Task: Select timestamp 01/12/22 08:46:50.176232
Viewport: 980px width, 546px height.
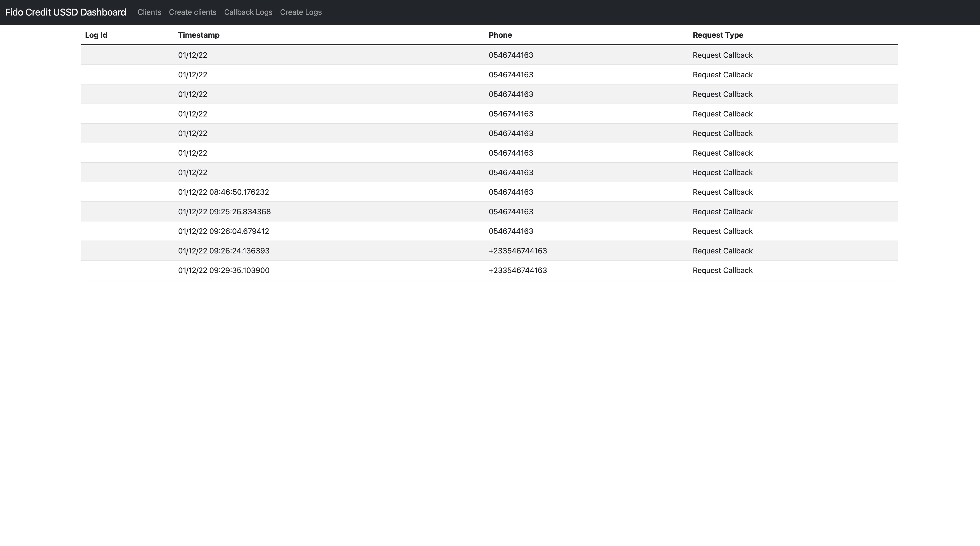Action: pyautogui.click(x=223, y=192)
